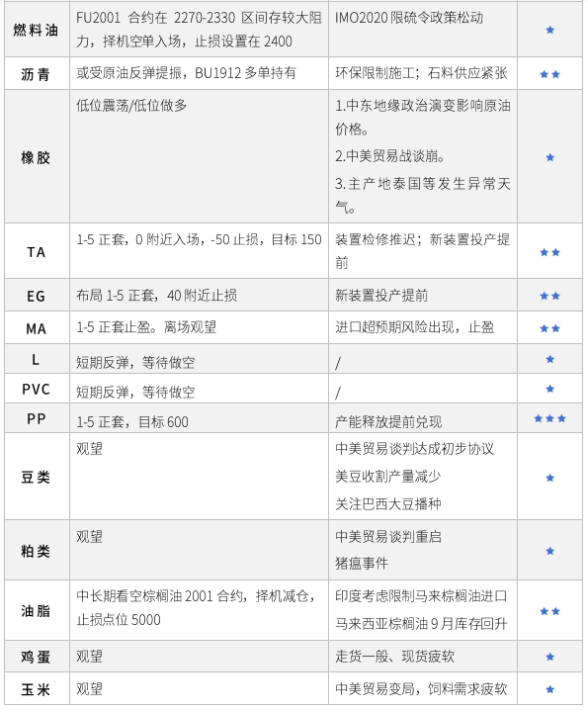Click the two-star rating in EG row

(x=549, y=296)
